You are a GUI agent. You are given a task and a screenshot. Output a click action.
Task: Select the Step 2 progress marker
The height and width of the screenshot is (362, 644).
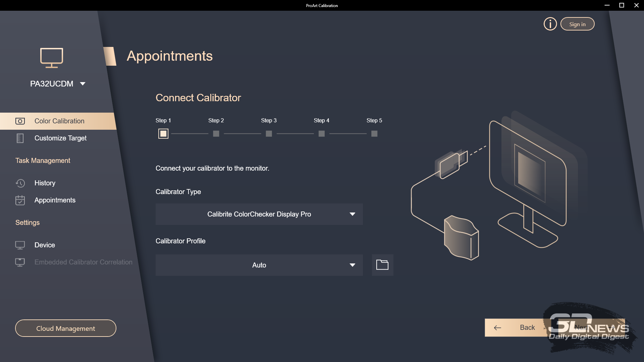point(216,134)
